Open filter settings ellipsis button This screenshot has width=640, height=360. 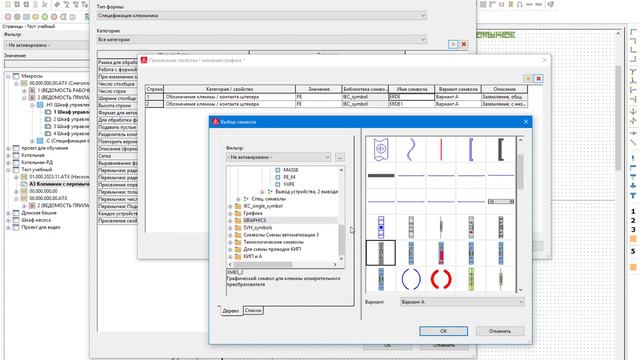coord(340,157)
